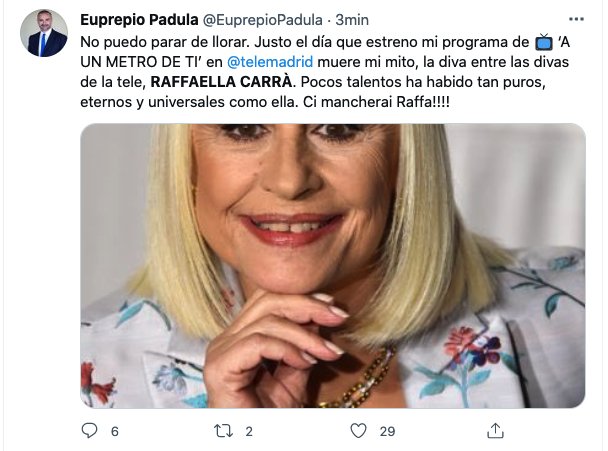Viewport: 608px width, 451px height.
Task: Like the tweet with the heart icon
Action: [x=358, y=430]
